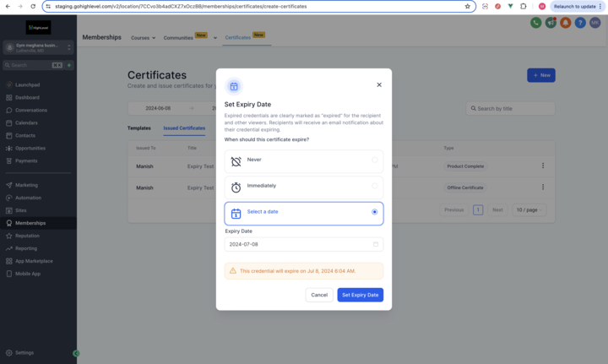Close the Set Expiry Date dialog
608x364 pixels.
pyautogui.click(x=379, y=84)
